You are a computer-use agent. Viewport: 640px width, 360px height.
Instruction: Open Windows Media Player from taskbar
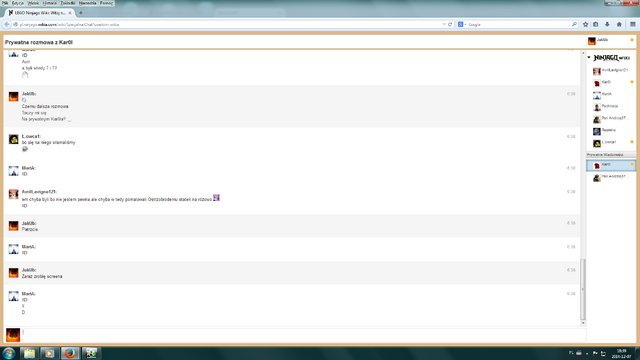(49, 353)
